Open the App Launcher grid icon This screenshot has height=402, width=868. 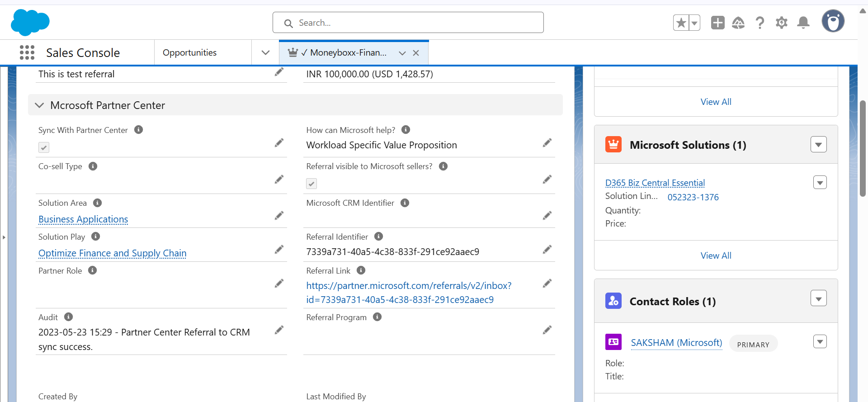(27, 52)
